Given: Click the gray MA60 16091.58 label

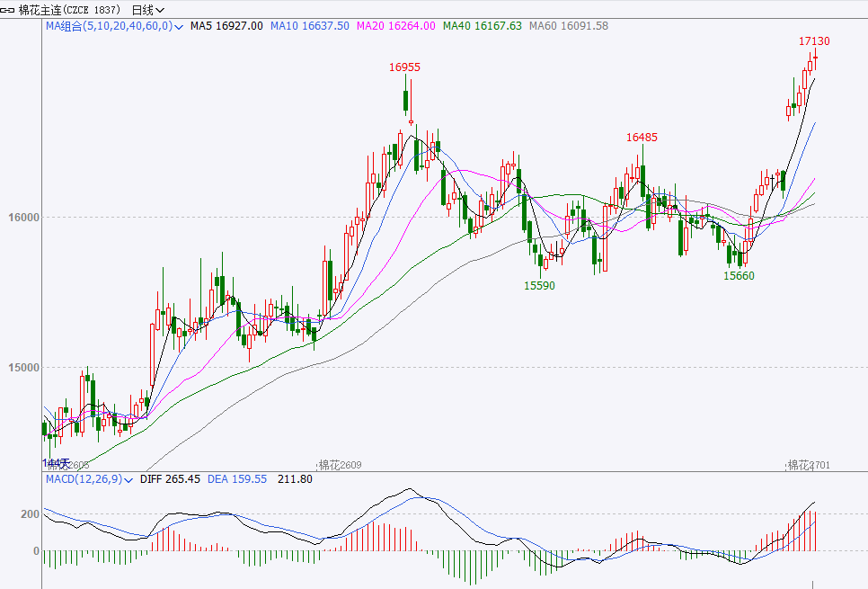Looking at the screenshot, I should pyautogui.click(x=569, y=26).
